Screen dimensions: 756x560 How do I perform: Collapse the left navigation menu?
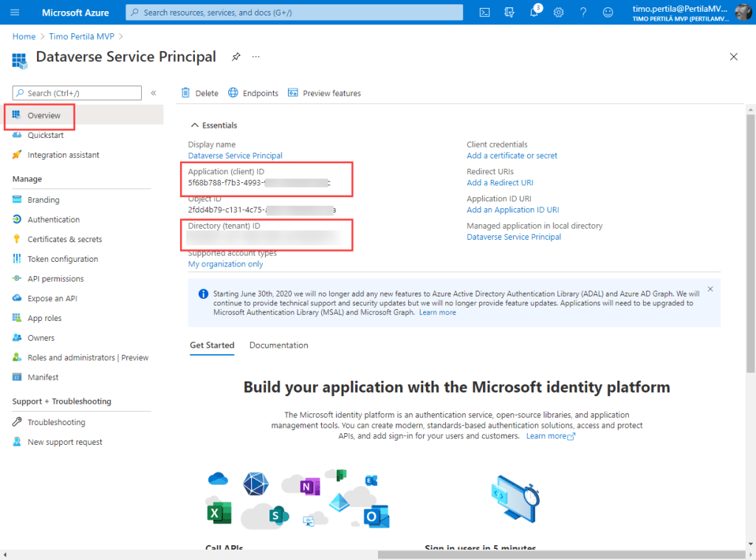pos(154,93)
